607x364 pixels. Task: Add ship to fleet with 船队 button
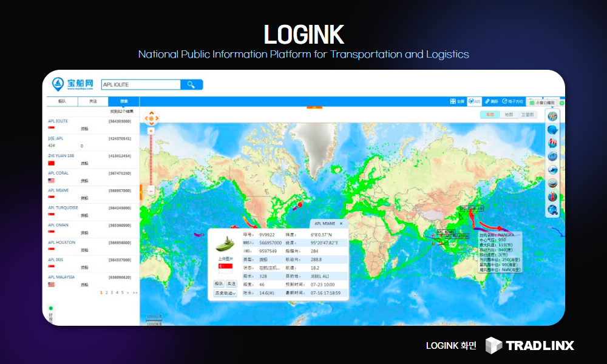tap(219, 283)
